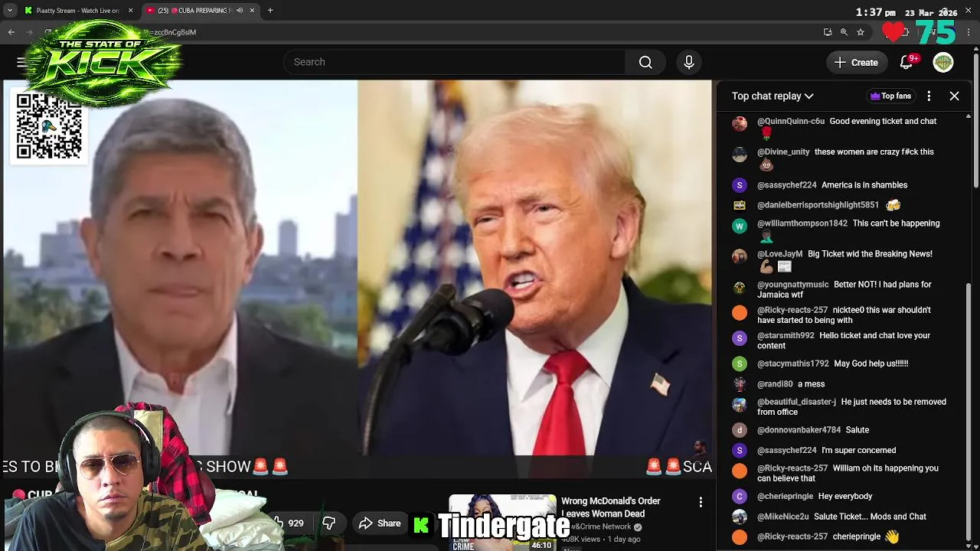Close the chat replay panel
980x551 pixels.
954,96
